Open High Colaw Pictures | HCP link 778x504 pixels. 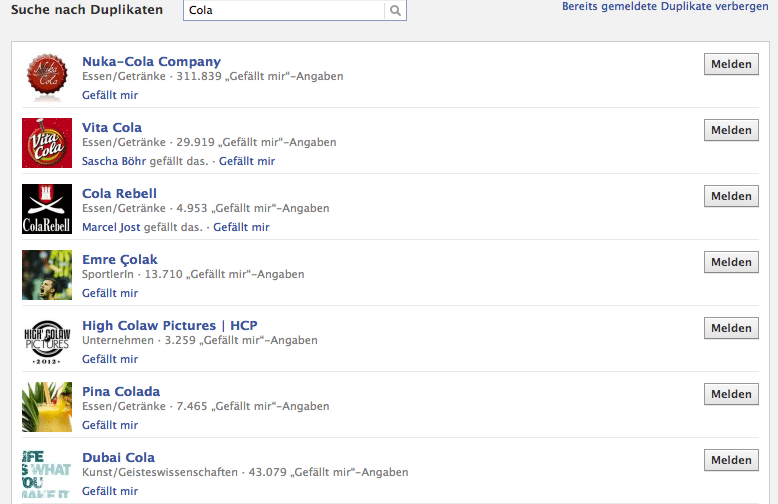click(170, 325)
